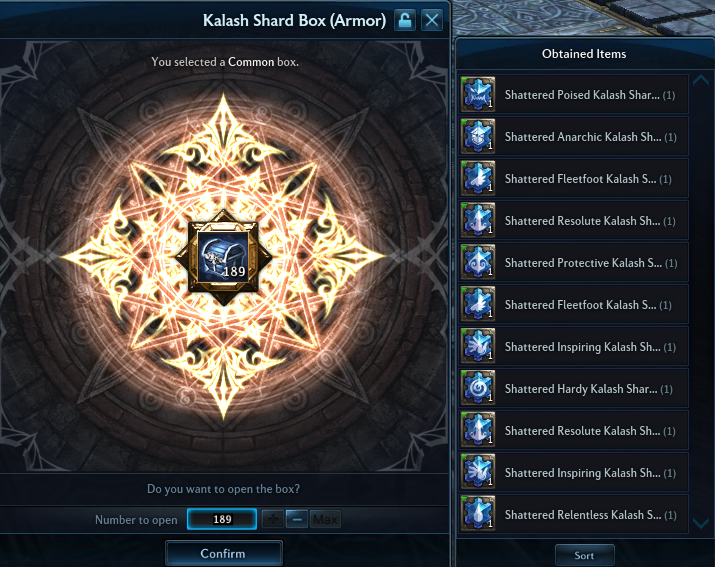The width and height of the screenshot is (715, 567).
Task: Set quantity using the Max button
Action: tap(325, 520)
